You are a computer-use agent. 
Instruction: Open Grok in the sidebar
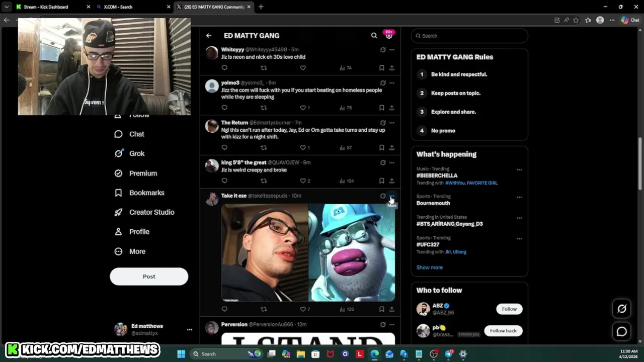coord(129,154)
